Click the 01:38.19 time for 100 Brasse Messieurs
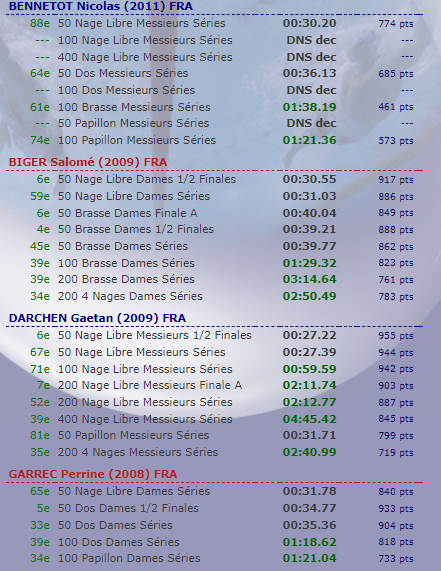Image resolution: width=441 pixels, height=571 pixels. coord(309,107)
